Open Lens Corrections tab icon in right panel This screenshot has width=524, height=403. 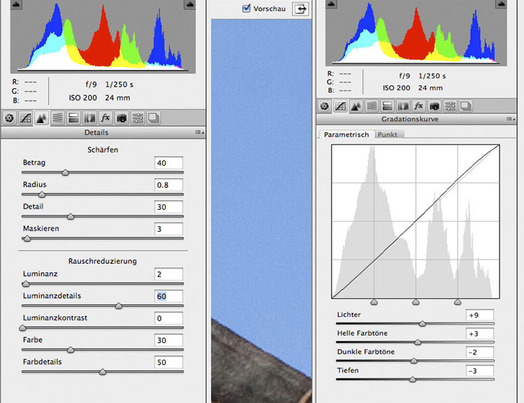point(403,106)
